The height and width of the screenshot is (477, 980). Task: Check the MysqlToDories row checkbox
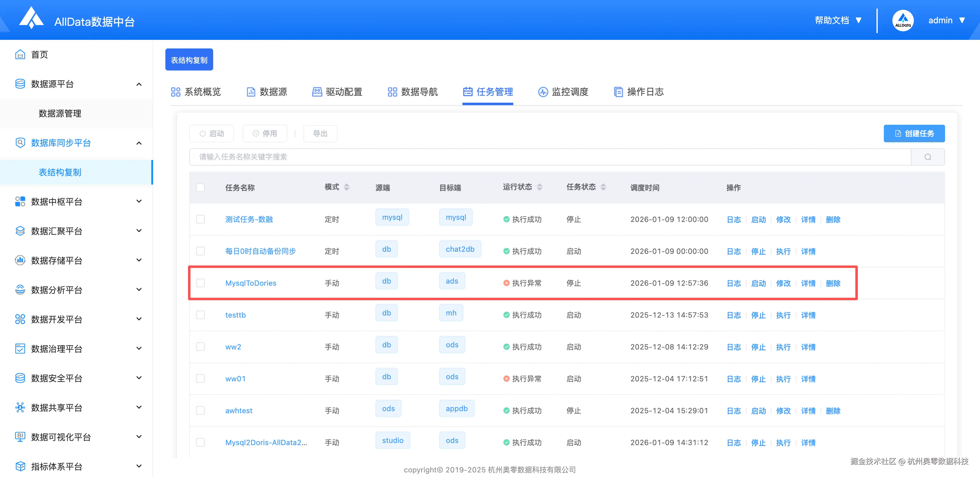click(x=200, y=283)
